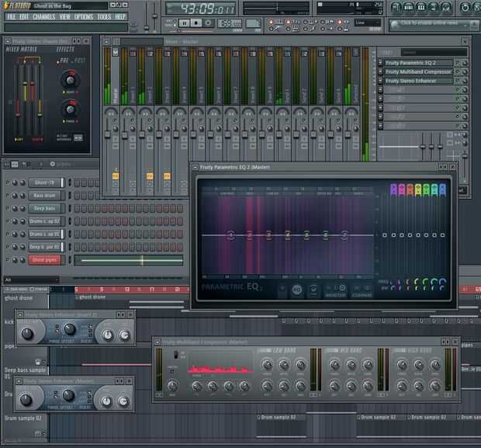This screenshot has height=448, width=481.
Task: Select the Ghost channel button in step sequencer
Action: click(45, 182)
